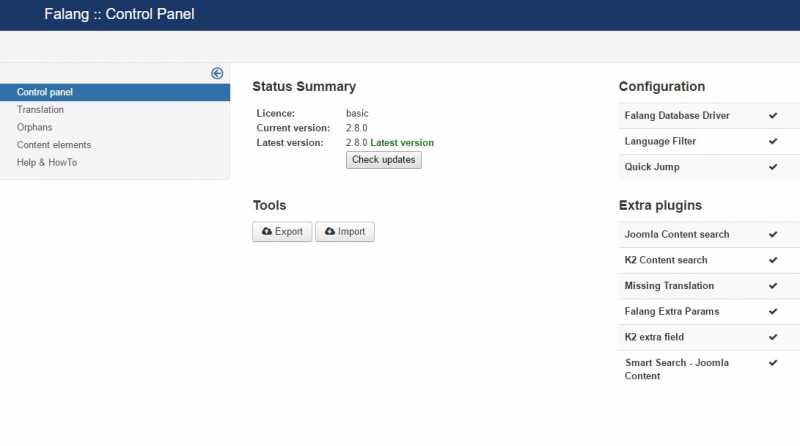800x446 pixels.
Task: Click the K2 Content search checkmark
Action: pos(773,260)
